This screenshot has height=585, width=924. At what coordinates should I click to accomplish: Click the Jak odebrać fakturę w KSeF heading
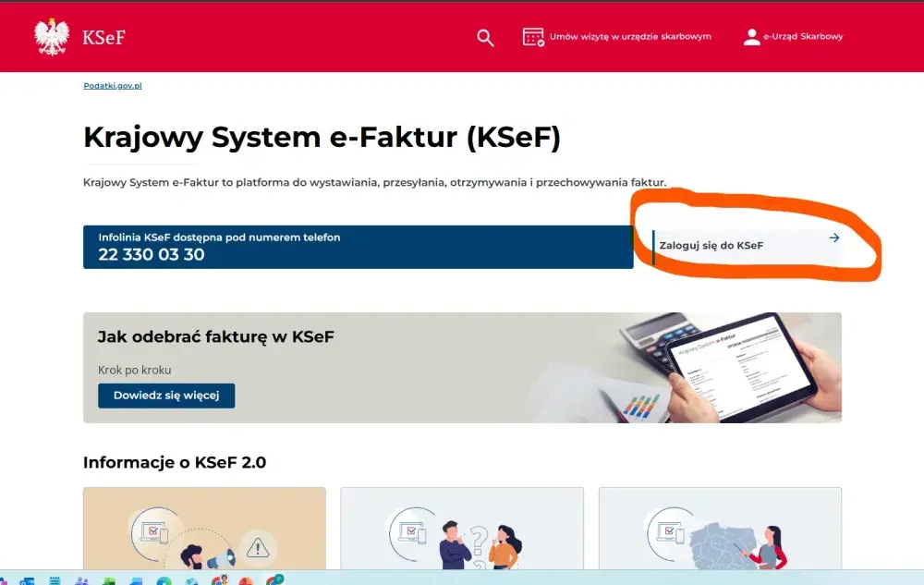tap(215, 336)
